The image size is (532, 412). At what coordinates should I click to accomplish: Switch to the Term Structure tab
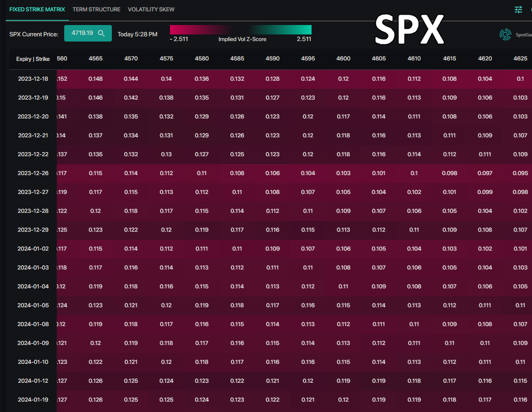[96, 9]
